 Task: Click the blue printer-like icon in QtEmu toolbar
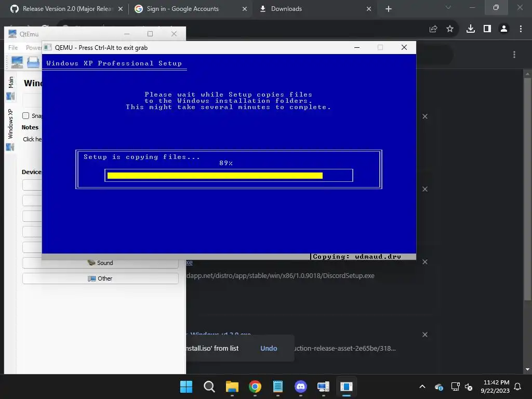(x=34, y=62)
